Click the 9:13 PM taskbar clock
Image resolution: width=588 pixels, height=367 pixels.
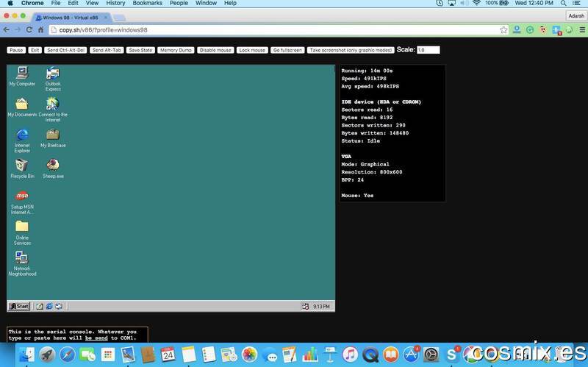pos(321,307)
